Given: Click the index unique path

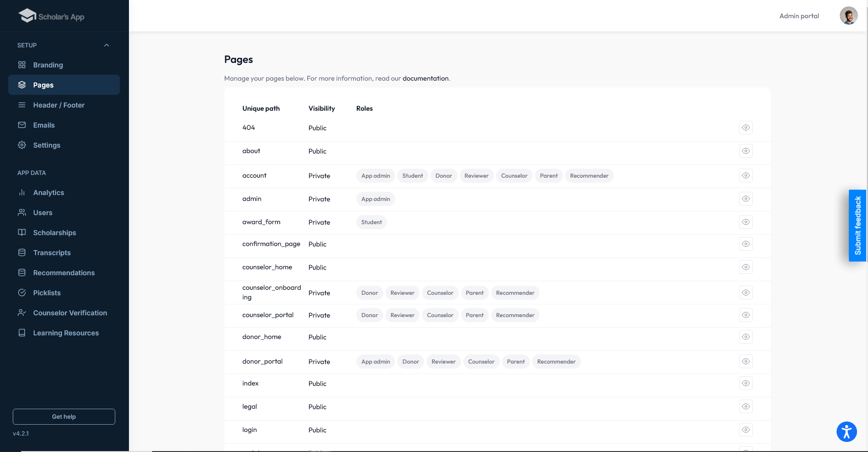Looking at the screenshot, I should pyautogui.click(x=250, y=383).
